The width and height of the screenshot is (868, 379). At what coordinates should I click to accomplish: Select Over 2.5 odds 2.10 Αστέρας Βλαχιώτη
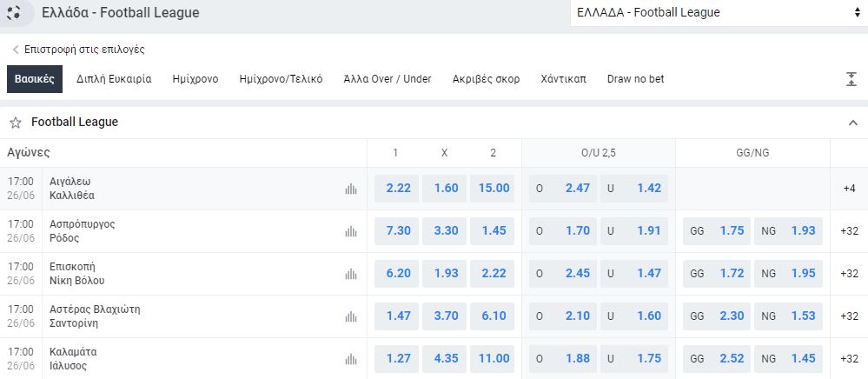[x=563, y=316]
